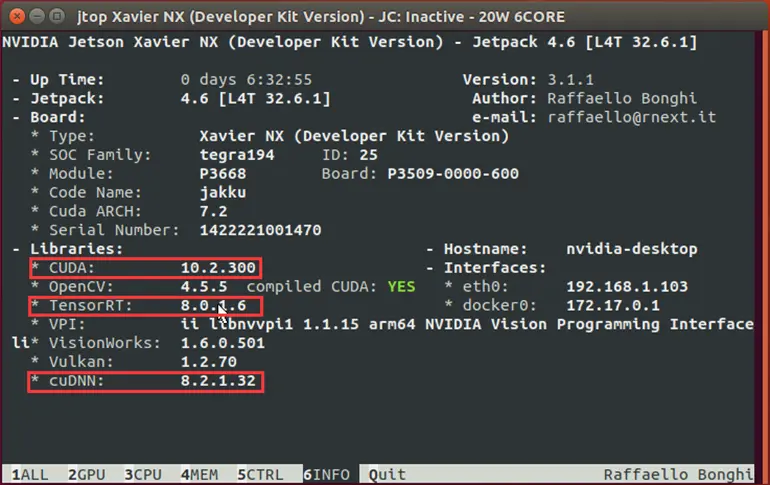Click the board value P3509-0000-600
Image resolution: width=770 pixels, height=485 pixels.
(x=453, y=173)
